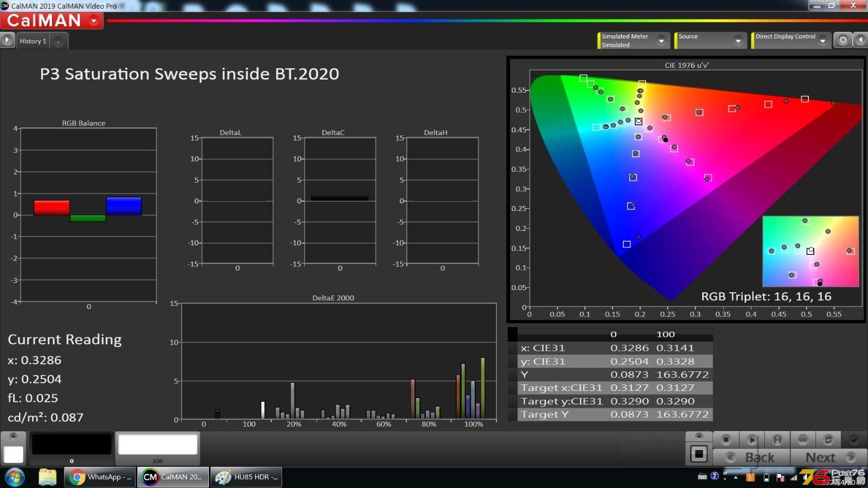
Task: Show hidden system tray icons arrow
Action: click(736, 478)
